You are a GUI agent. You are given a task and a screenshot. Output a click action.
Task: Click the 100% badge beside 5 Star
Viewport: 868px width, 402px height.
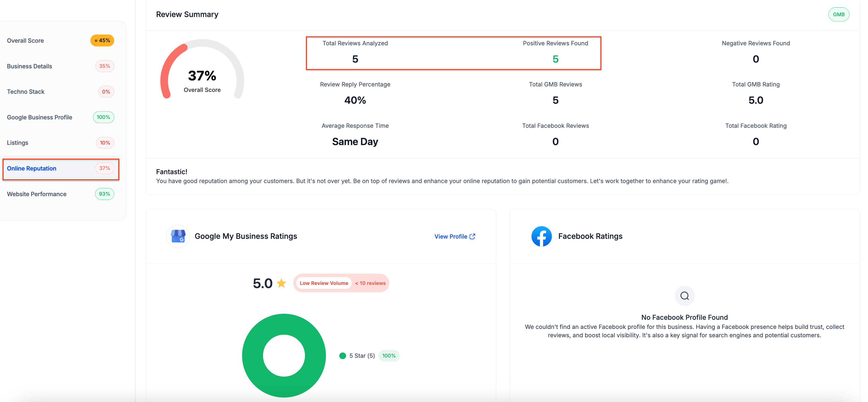tap(389, 356)
